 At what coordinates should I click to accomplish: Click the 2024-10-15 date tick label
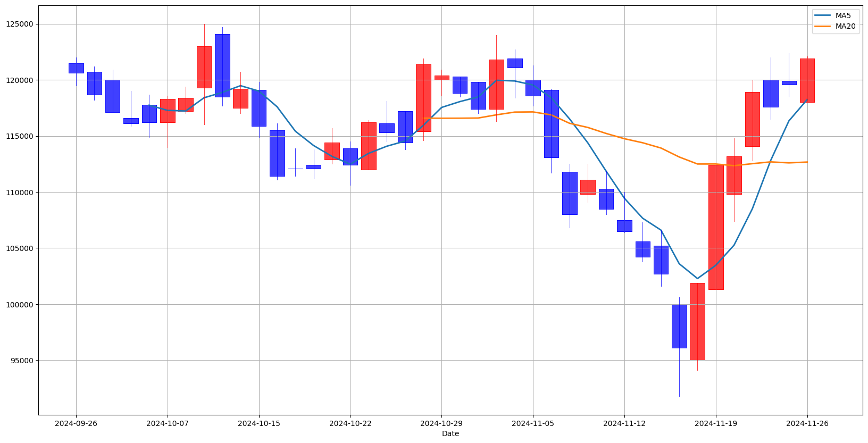(x=259, y=423)
